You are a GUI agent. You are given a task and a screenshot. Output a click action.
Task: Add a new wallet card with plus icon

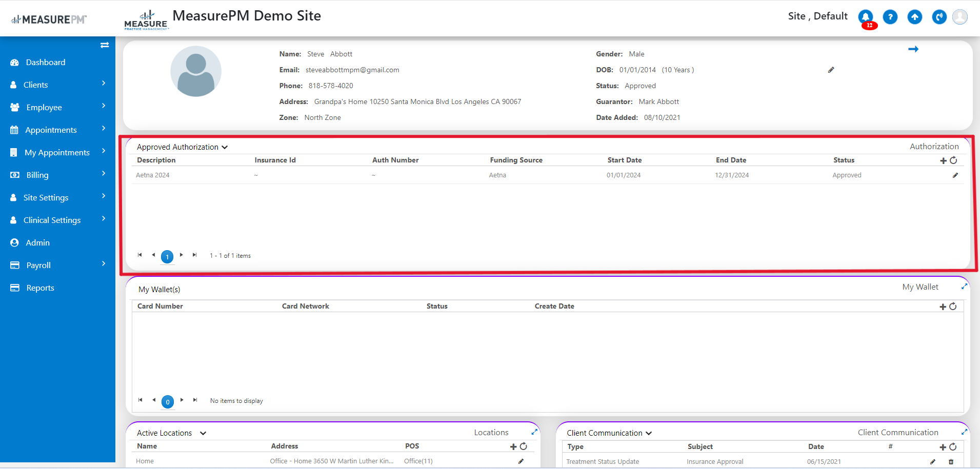[943, 307]
